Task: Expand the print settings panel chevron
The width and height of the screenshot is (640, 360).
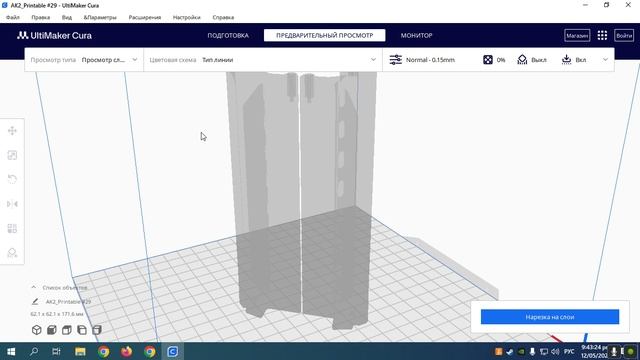Action: click(605, 60)
